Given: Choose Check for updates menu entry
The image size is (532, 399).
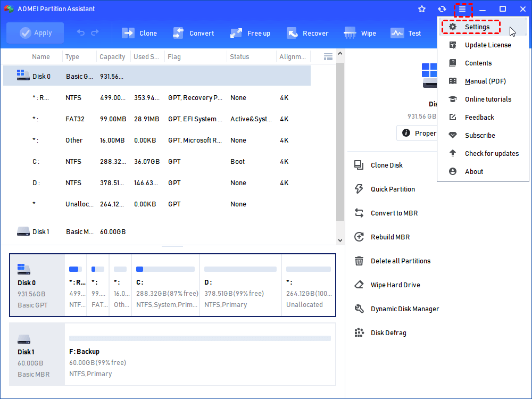Looking at the screenshot, I should click(483, 153).
